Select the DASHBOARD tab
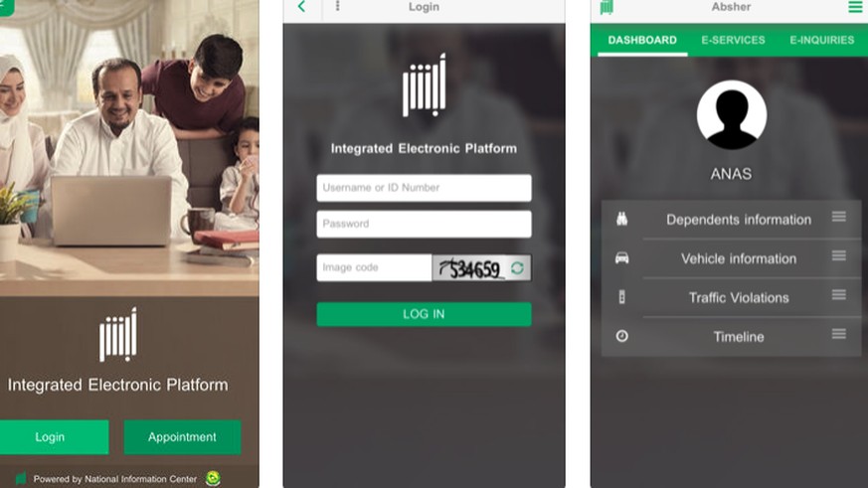868x488 pixels. [x=642, y=40]
